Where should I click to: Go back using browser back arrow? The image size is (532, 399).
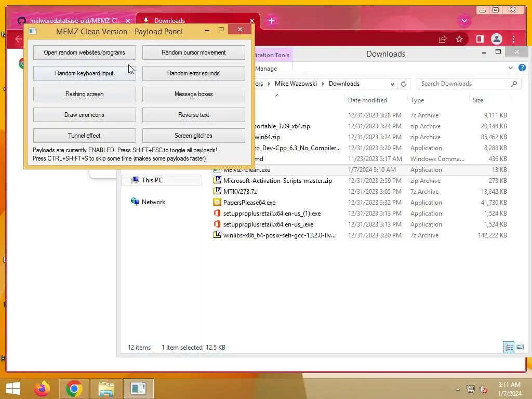18,39
